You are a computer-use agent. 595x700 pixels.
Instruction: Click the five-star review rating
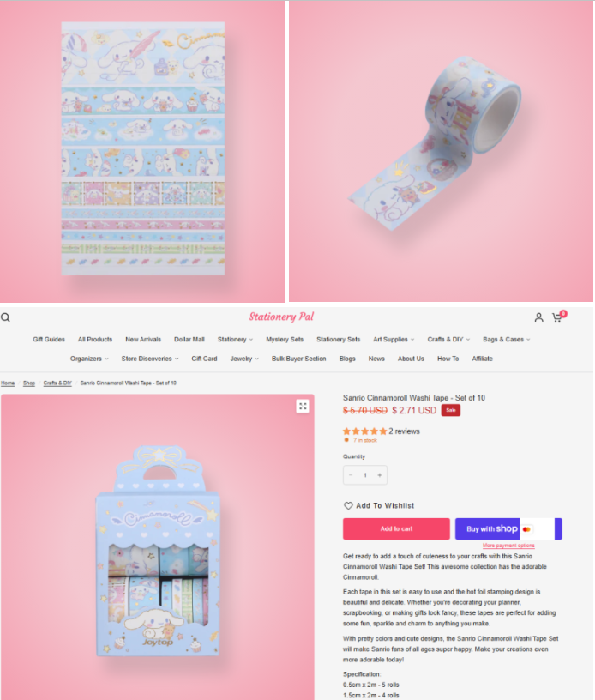coord(364,431)
